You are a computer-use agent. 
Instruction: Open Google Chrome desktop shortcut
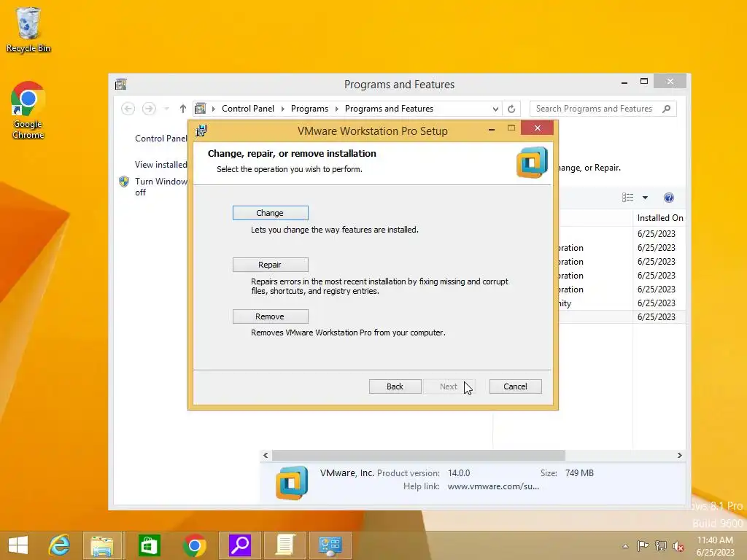(x=28, y=111)
